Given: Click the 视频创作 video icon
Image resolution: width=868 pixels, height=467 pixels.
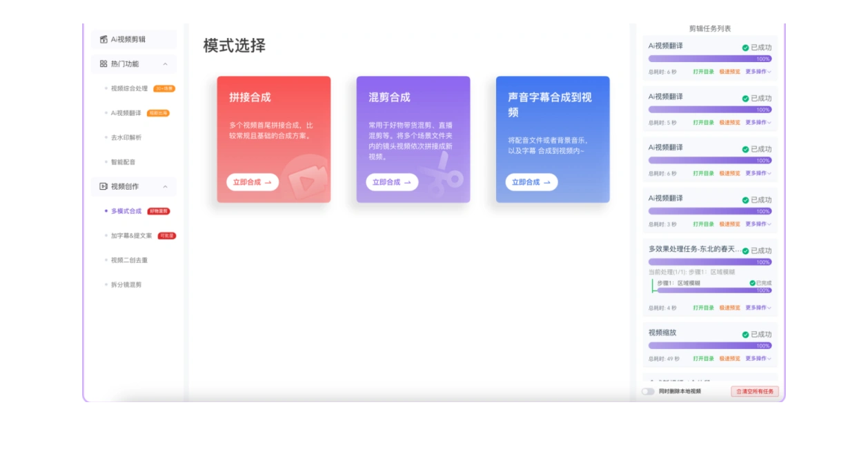Looking at the screenshot, I should point(103,186).
